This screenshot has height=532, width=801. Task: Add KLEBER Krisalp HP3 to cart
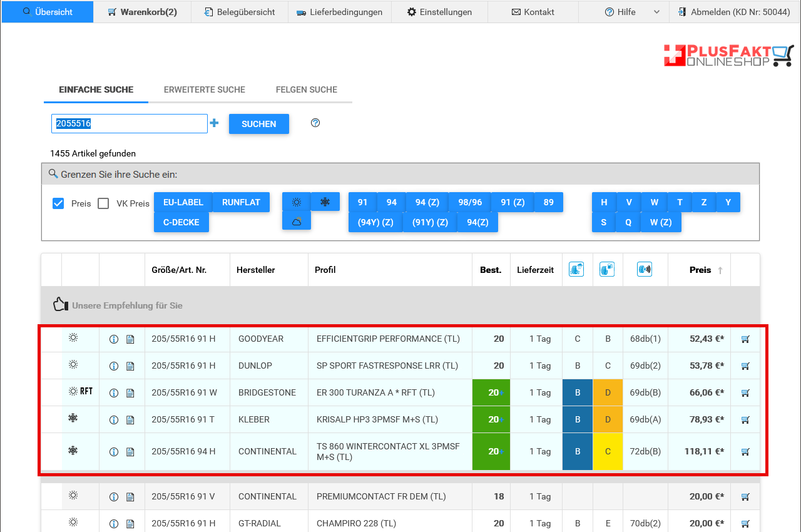tap(745, 420)
